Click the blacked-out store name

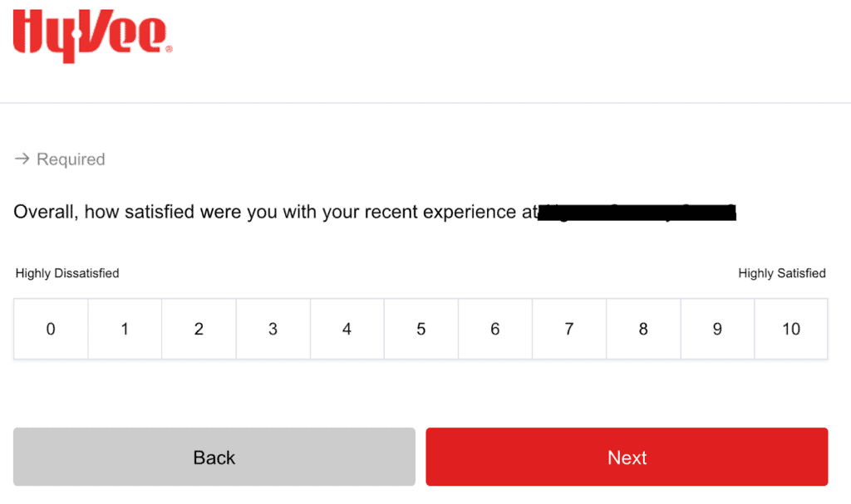pos(637,213)
